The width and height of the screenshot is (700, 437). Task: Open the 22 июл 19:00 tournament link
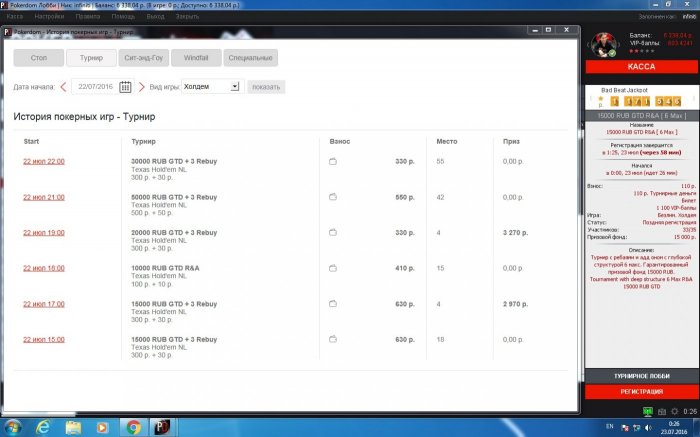pos(44,233)
